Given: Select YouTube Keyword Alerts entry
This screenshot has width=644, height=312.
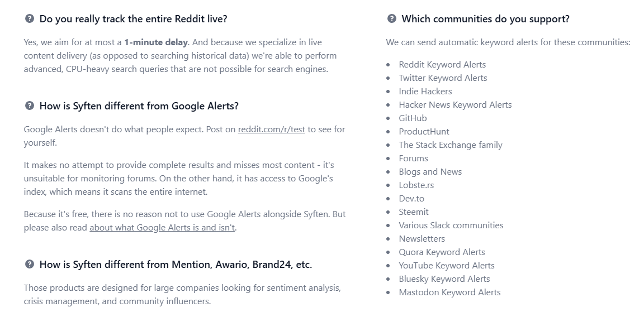Looking at the screenshot, I should (x=447, y=266).
